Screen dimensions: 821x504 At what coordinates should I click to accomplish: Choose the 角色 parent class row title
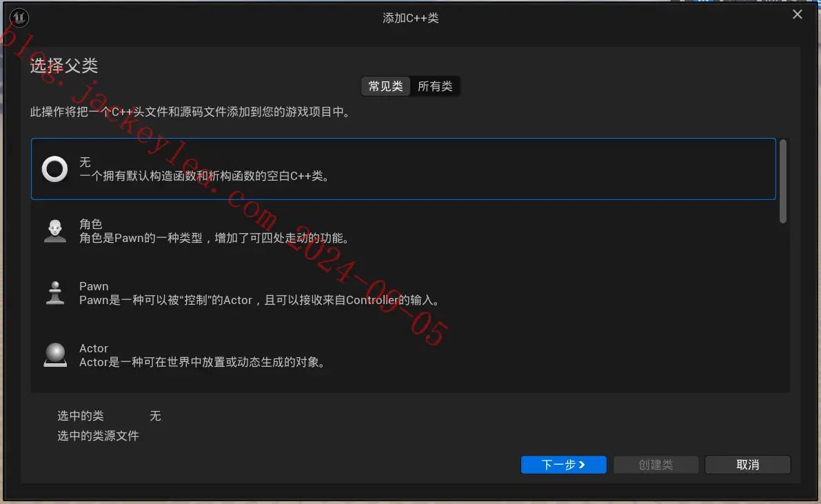coord(90,224)
